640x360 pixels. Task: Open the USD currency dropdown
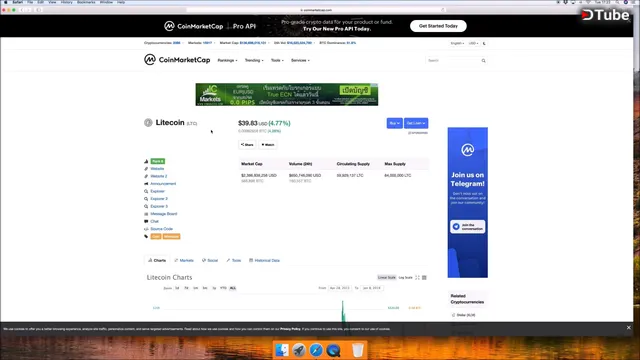point(473,43)
